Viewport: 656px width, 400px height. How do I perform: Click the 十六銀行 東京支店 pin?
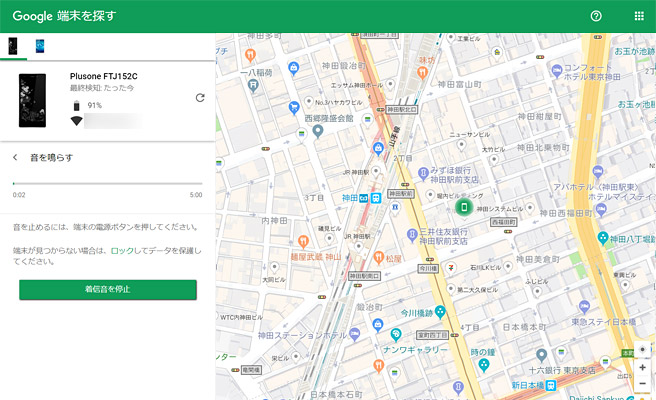tap(541, 355)
